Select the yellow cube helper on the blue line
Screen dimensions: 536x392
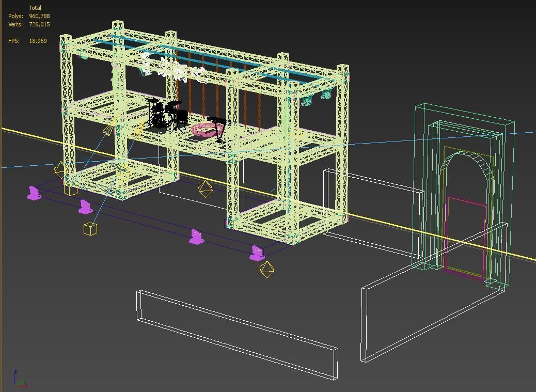pos(90,229)
